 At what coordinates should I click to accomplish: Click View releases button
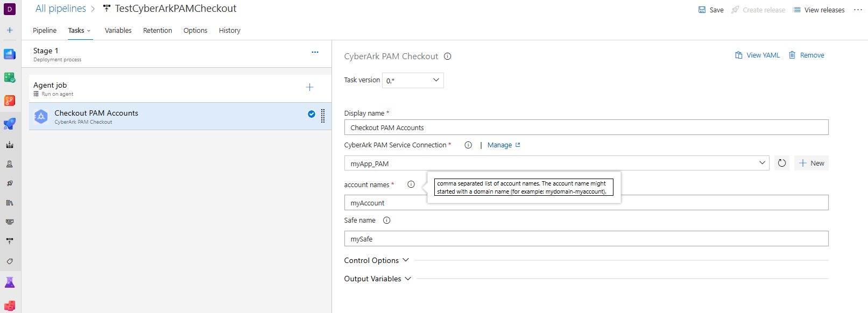point(818,10)
